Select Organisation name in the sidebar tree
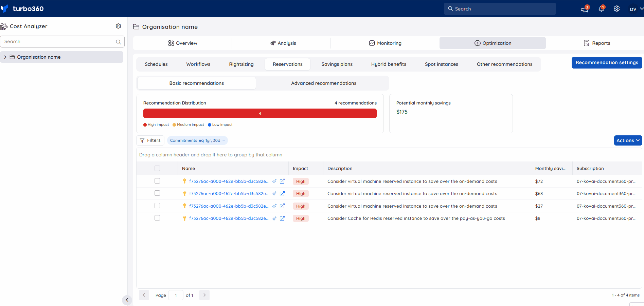Viewport: 644px width, 306px height. click(x=61, y=57)
